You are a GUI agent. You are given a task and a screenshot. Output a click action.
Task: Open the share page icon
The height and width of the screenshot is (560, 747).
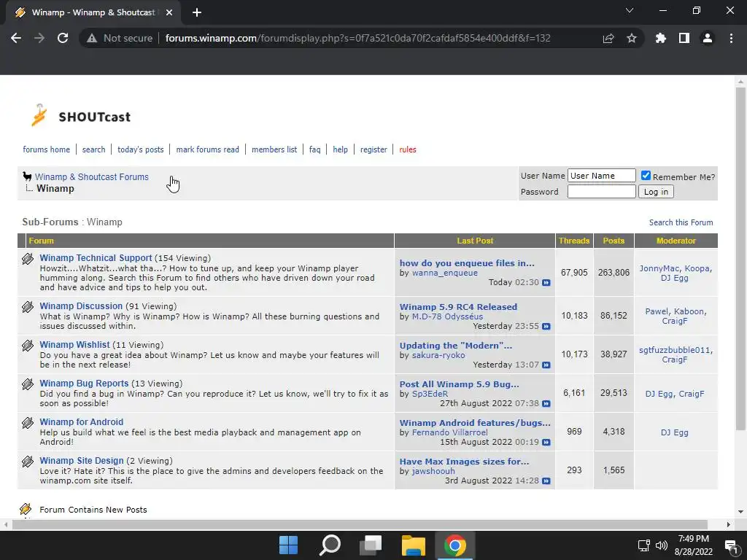click(x=608, y=38)
